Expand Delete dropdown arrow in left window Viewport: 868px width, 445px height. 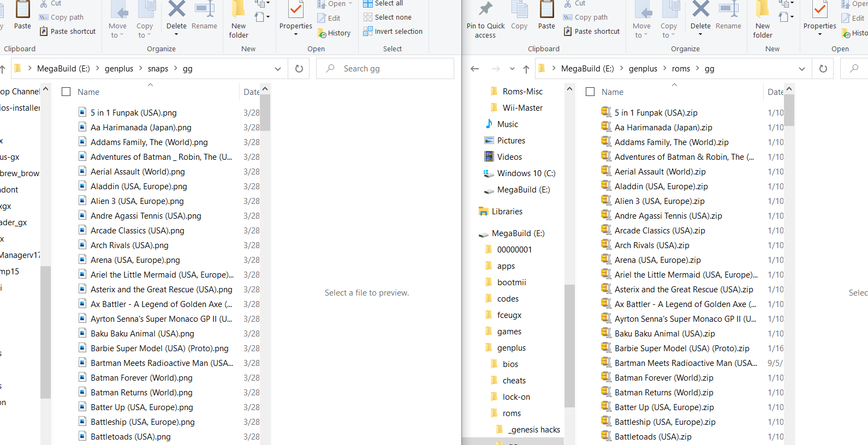[176, 34]
